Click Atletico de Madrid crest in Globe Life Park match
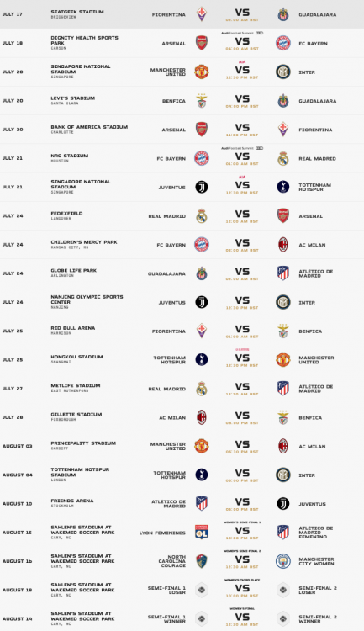The height and width of the screenshot is (631, 364). click(283, 273)
